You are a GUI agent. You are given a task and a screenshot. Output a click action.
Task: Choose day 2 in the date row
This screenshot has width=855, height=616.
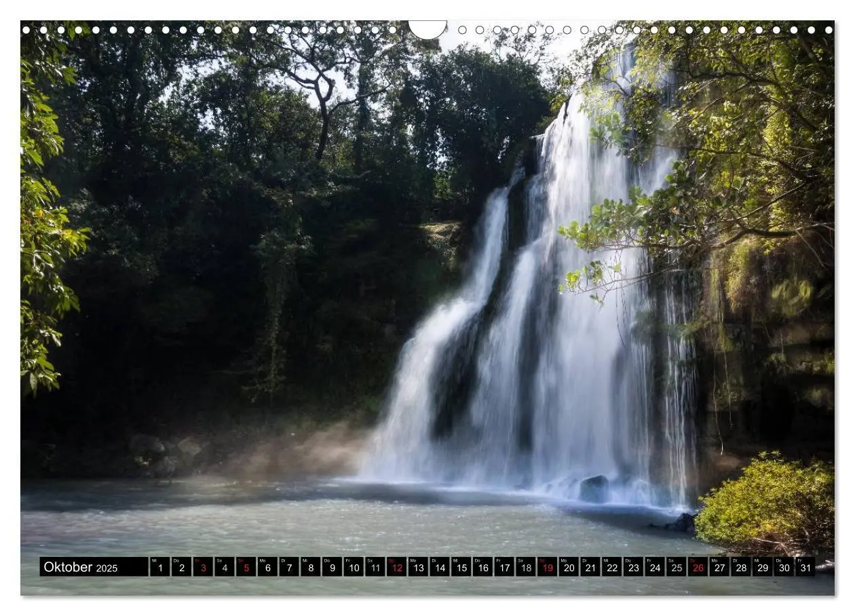(x=181, y=567)
